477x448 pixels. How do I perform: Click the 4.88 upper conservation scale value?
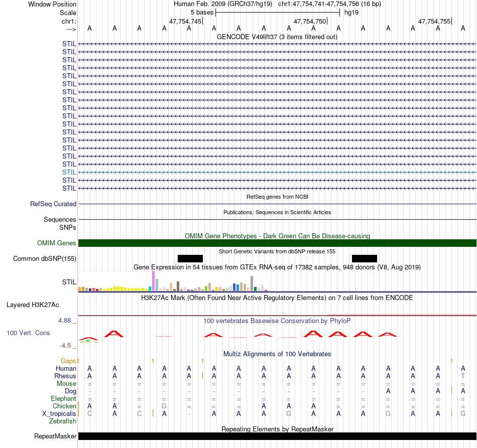point(64,321)
